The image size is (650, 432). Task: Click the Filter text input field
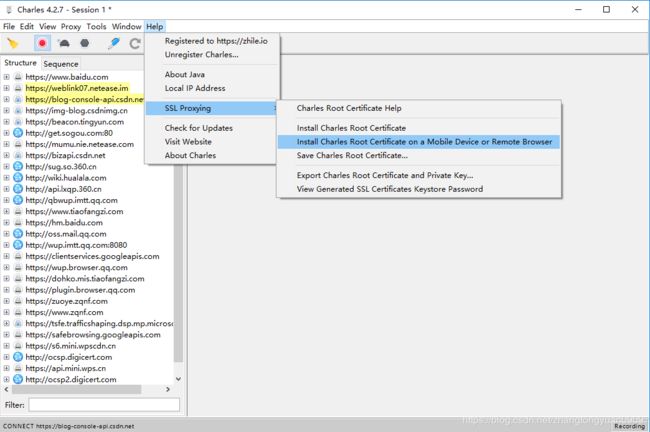coord(104,405)
